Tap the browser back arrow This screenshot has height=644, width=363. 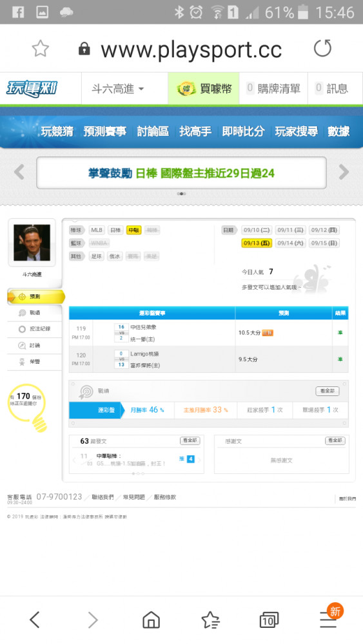point(35,620)
